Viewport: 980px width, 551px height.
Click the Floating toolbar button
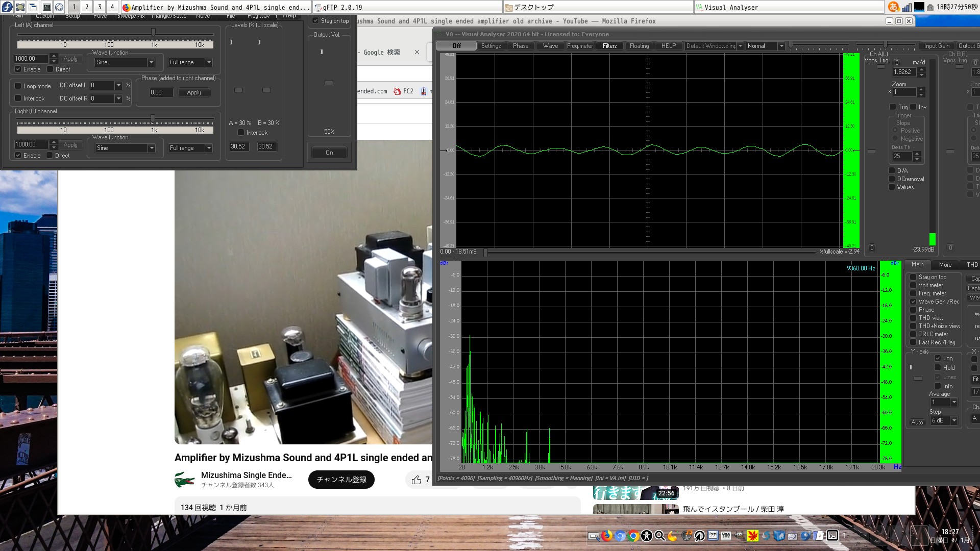pyautogui.click(x=639, y=46)
